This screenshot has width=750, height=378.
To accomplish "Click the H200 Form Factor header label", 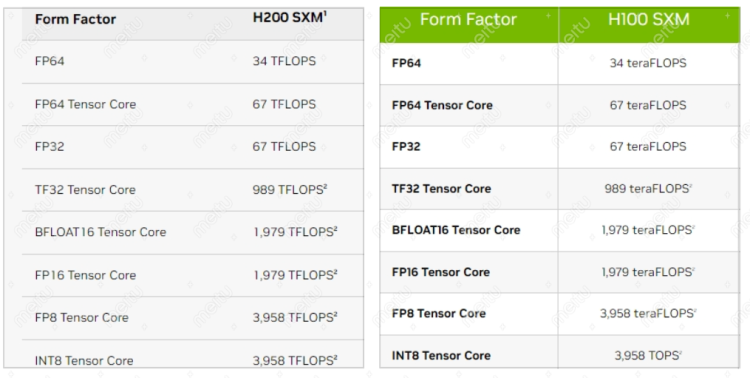I will point(76,19).
